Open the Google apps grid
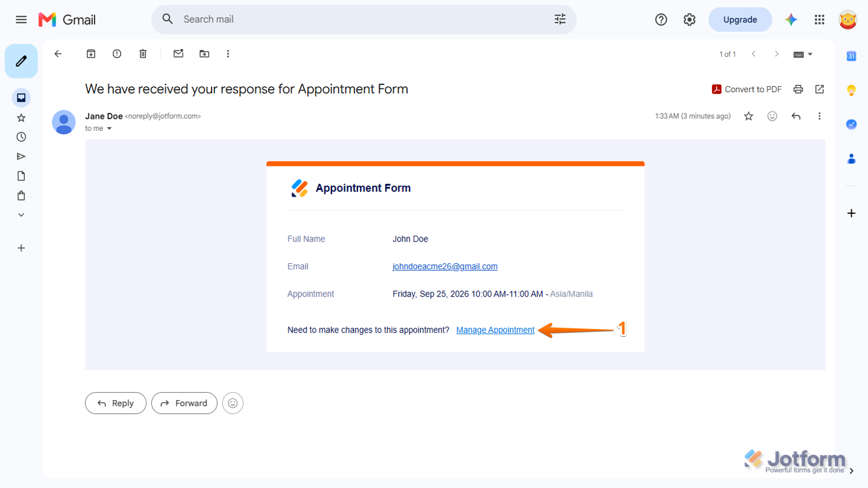 (x=819, y=19)
